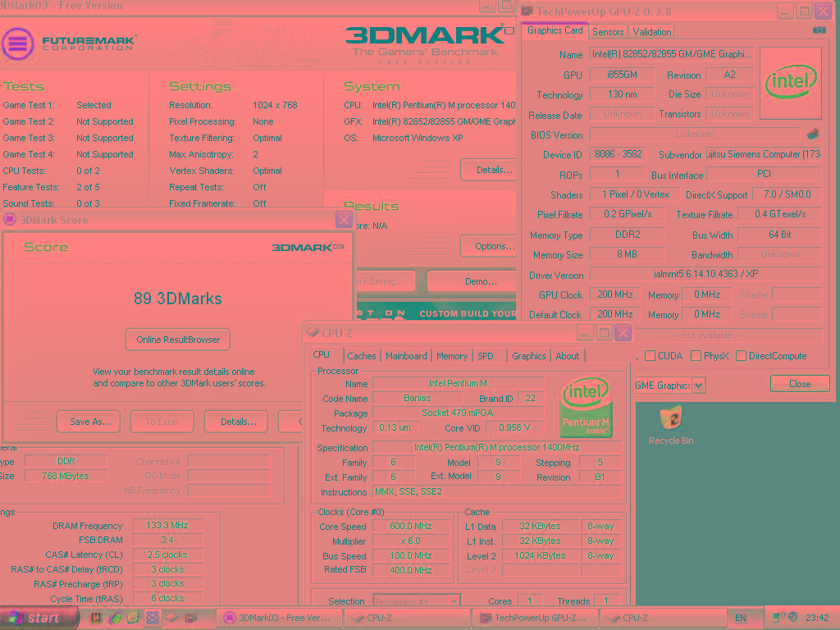Close the TechPowerUp GPU-Z window
840x630 pixels.
(x=823, y=11)
